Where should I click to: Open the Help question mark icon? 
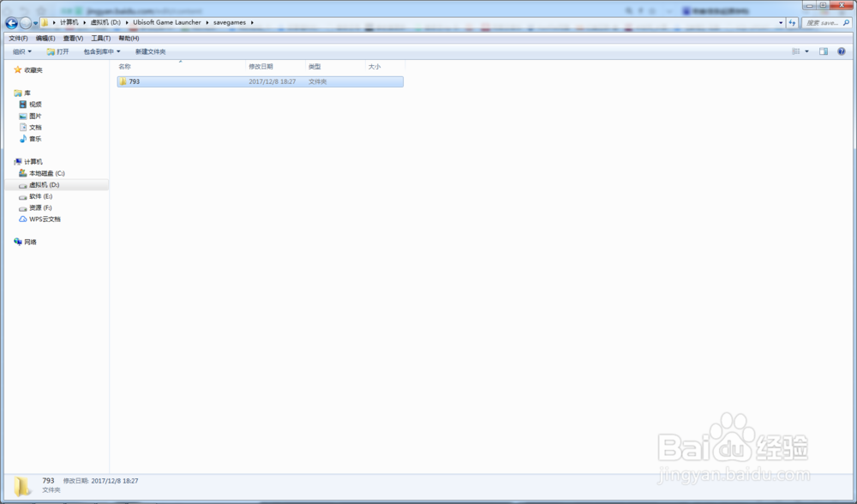[842, 51]
